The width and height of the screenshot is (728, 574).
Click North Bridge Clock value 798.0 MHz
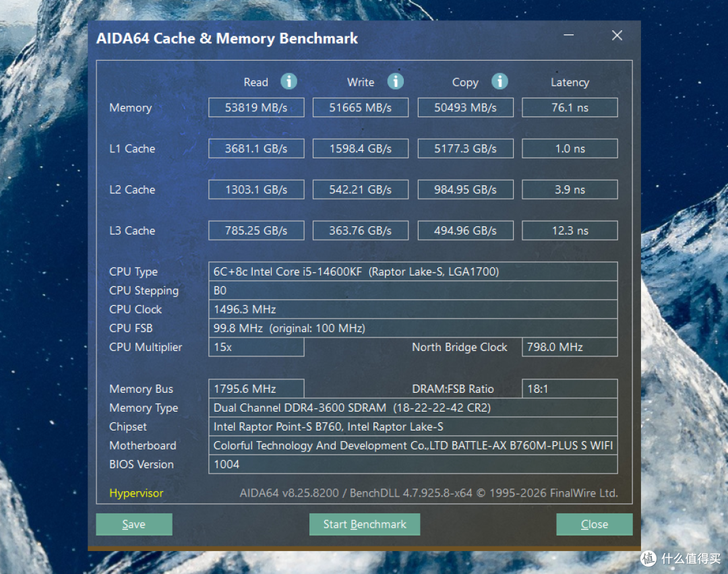click(x=570, y=347)
